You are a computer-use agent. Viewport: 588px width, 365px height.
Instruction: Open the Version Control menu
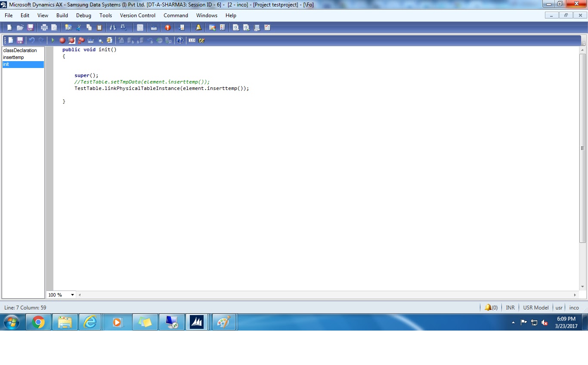click(x=137, y=15)
